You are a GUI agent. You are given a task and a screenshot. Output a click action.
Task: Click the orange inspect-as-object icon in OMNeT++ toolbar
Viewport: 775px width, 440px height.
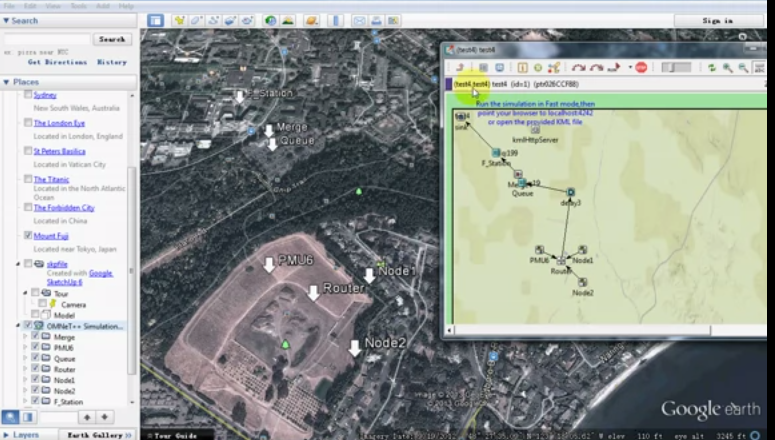click(522, 68)
